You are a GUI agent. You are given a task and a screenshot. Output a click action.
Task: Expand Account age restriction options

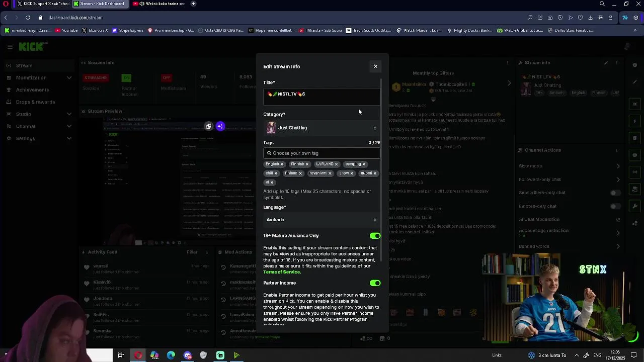(618, 233)
